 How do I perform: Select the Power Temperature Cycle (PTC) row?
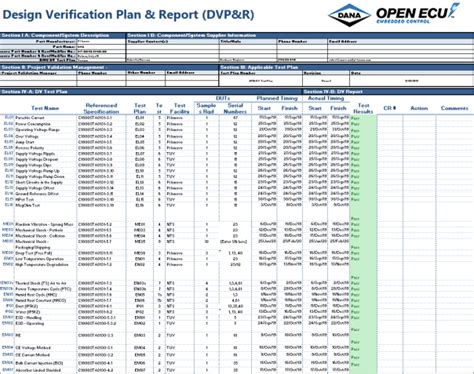point(43,289)
